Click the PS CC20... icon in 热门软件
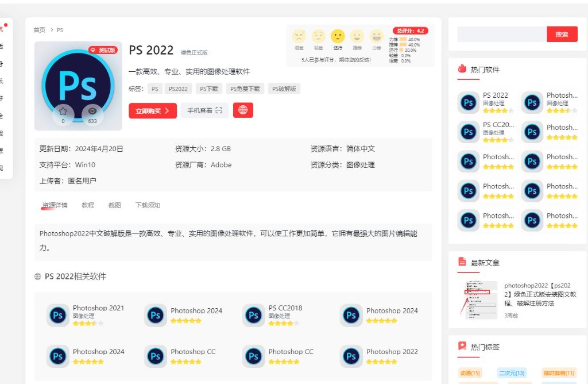The width and height of the screenshot is (588, 384). tap(469, 132)
